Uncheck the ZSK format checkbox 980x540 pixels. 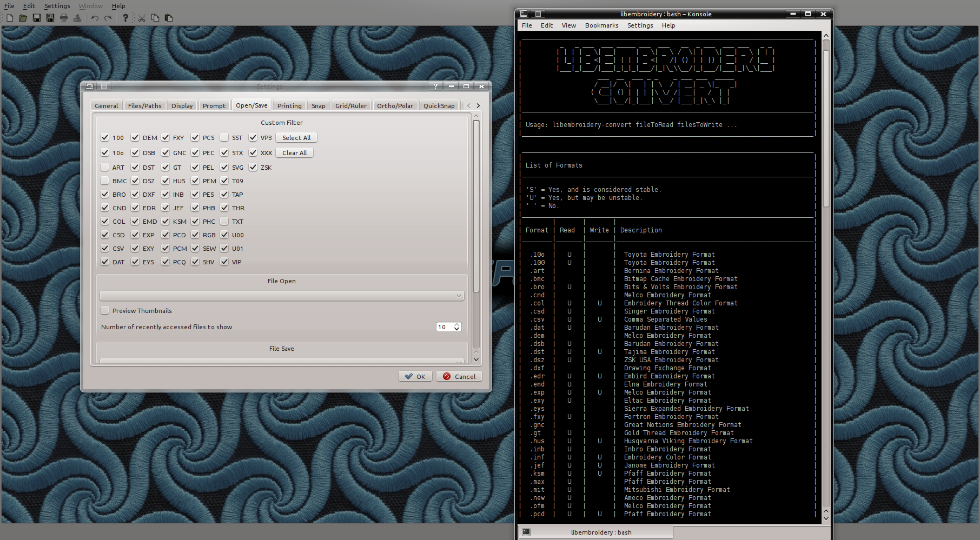(x=253, y=167)
